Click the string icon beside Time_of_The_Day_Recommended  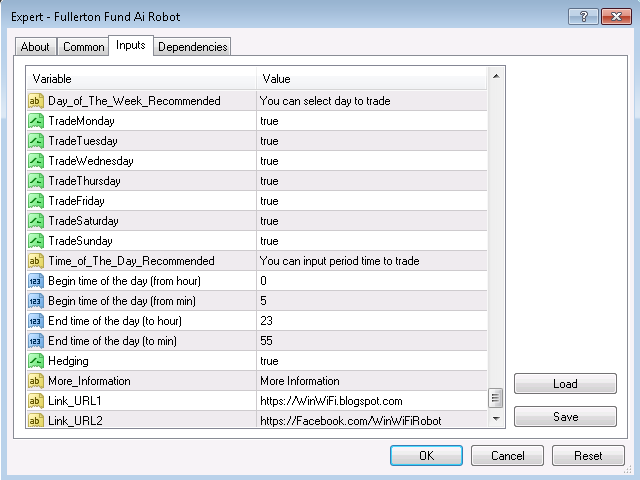pos(36,261)
